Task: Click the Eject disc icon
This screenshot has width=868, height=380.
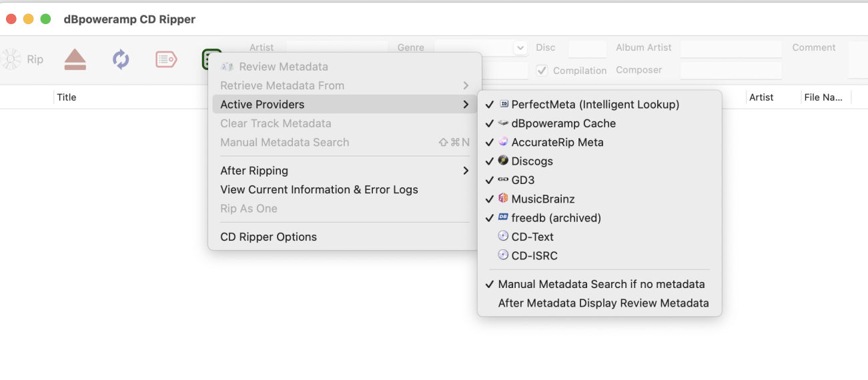Action: (x=75, y=60)
